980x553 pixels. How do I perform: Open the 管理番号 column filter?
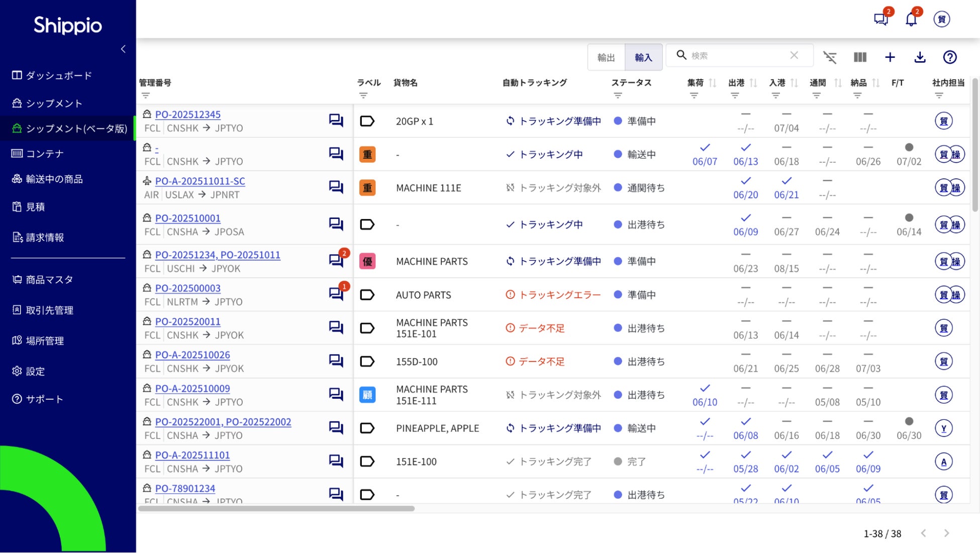point(146,95)
